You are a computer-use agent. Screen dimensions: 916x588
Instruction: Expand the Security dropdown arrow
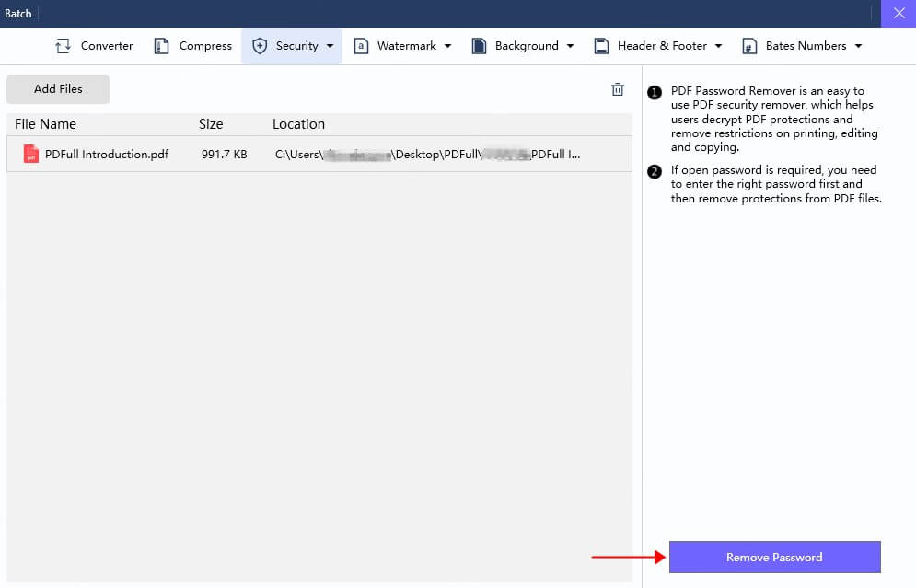(x=330, y=46)
